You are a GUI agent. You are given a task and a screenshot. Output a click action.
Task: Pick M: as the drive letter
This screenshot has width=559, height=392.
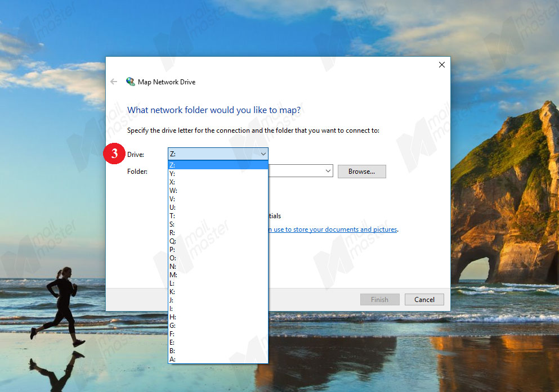pos(218,275)
